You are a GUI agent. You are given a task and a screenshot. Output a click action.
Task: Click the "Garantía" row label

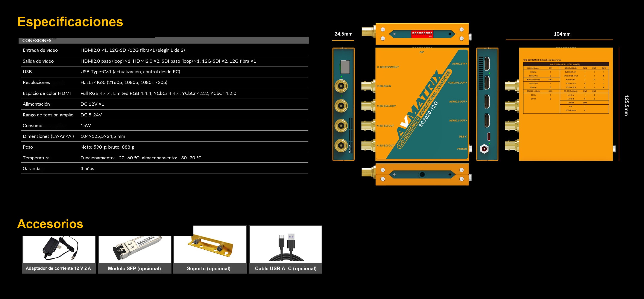click(32, 169)
